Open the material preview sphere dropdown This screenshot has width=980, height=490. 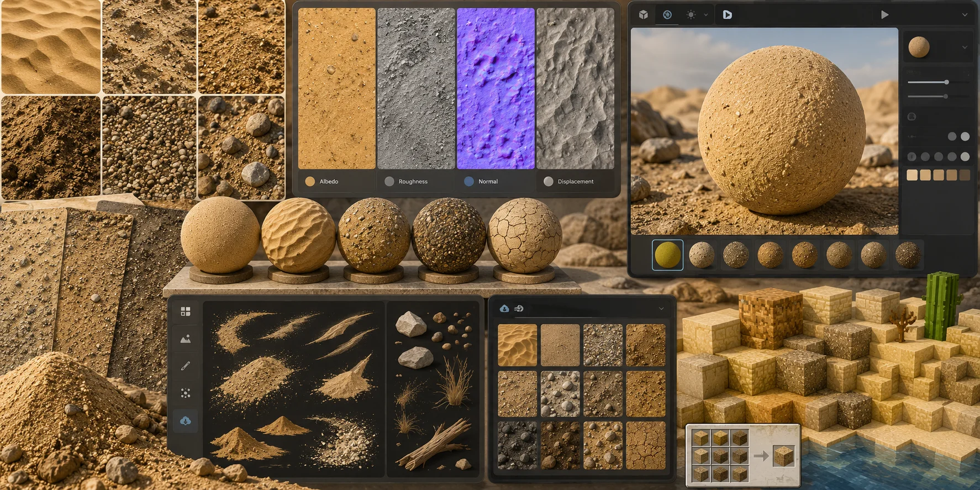tap(965, 48)
